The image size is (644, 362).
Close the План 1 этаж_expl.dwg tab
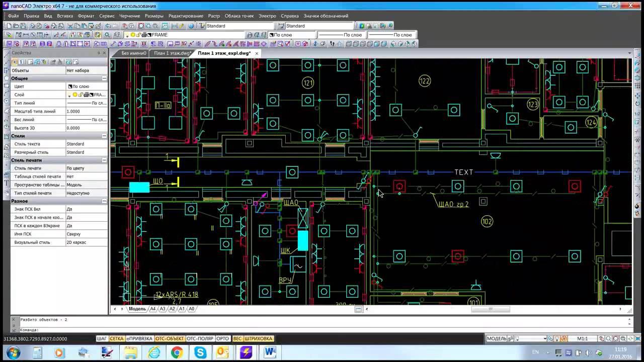[x=257, y=53]
